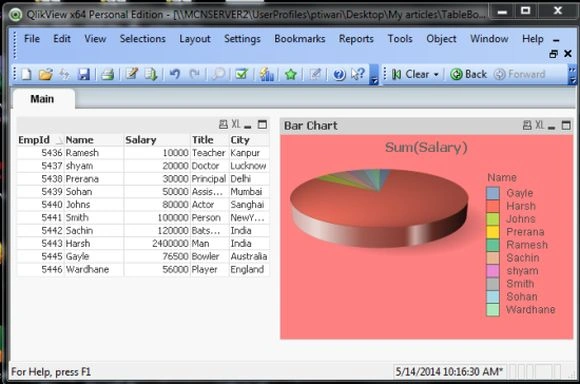Add bookmark with the green star icon
Screen dimensions: 580x384
291,74
